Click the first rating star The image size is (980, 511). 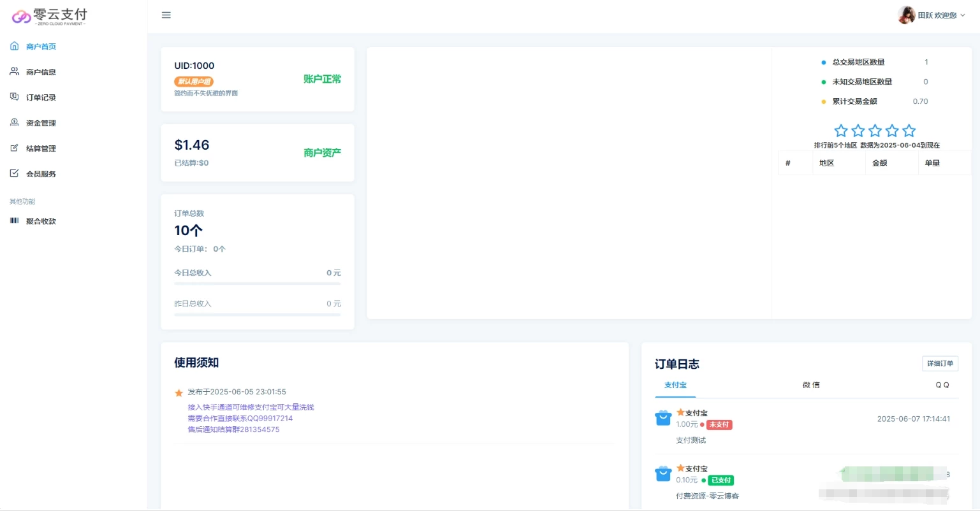(841, 131)
